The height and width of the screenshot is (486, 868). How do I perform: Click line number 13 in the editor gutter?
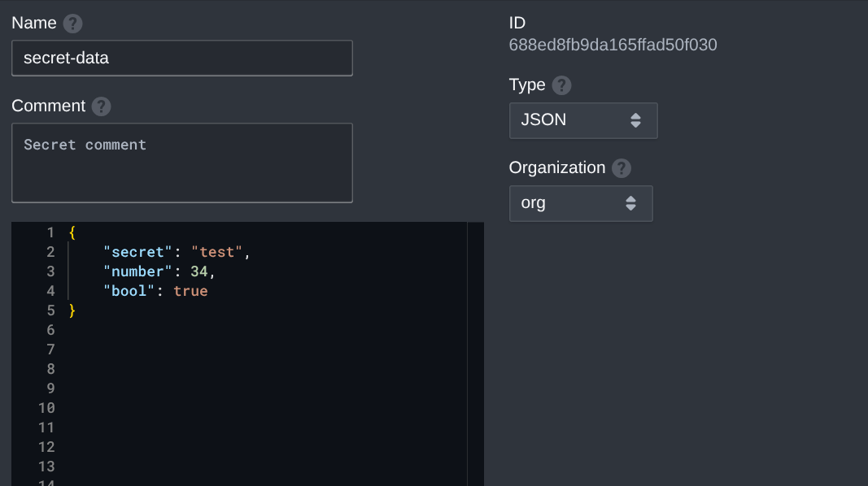tap(46, 466)
